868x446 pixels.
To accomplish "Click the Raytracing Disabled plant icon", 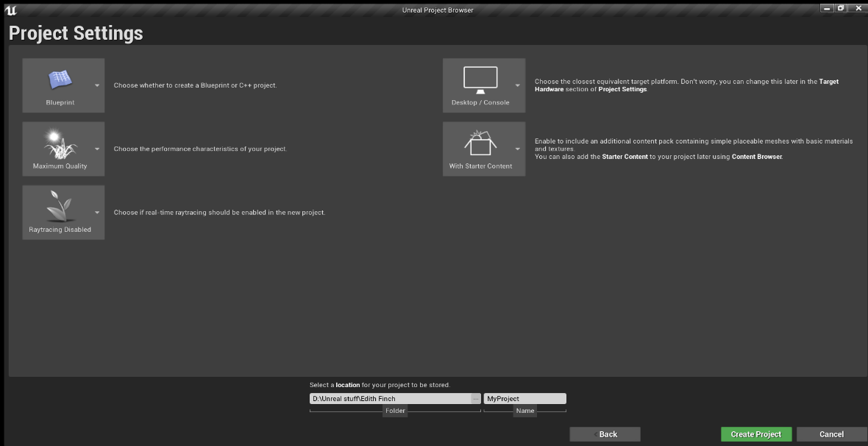I will click(60, 206).
